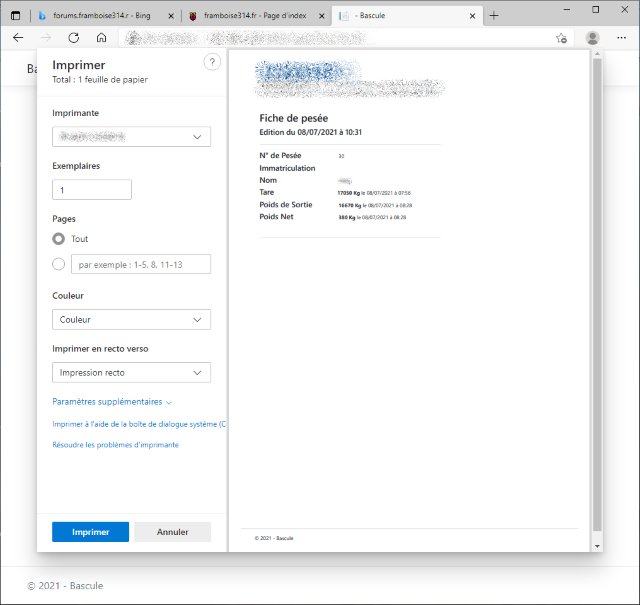This screenshot has height=605, width=640.
Task: Go to the browser home page icon
Action: click(x=101, y=37)
